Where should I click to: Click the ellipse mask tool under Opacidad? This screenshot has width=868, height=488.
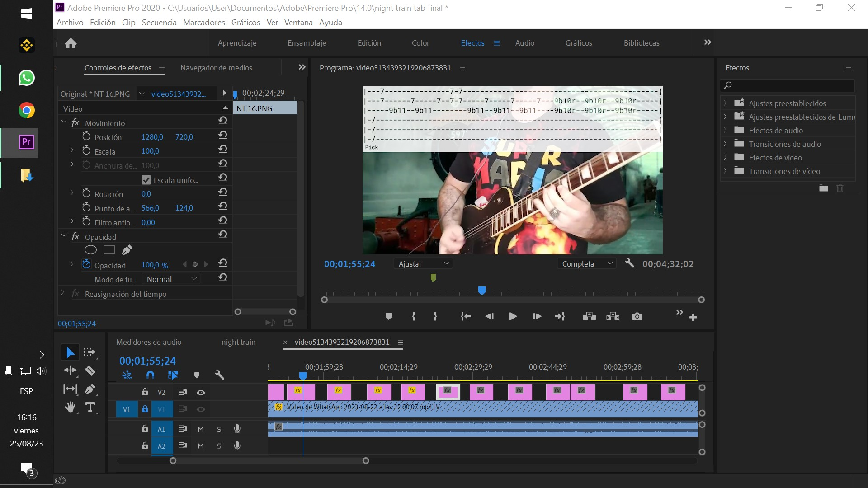90,250
